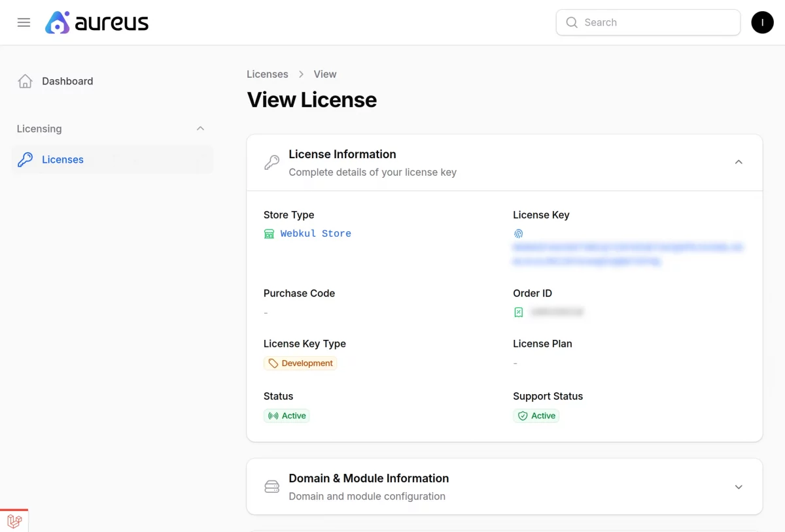Click the store icon next to Webkul Store
This screenshot has width=785, height=532.
[269, 234]
